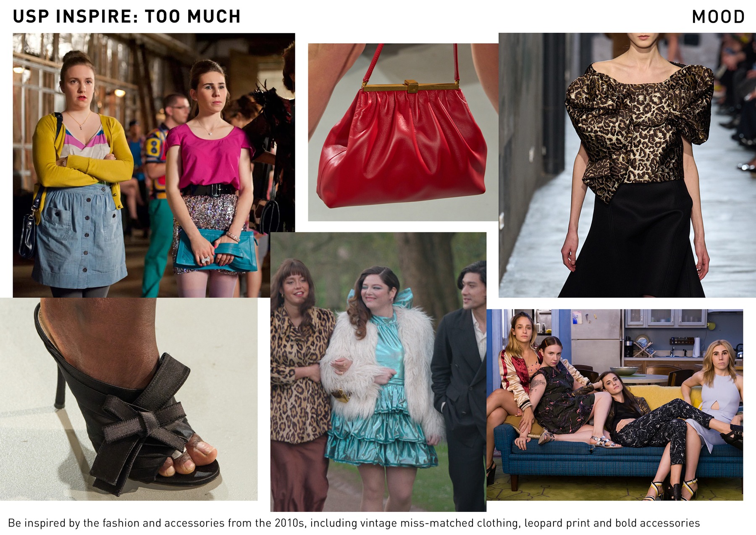The width and height of the screenshot is (756, 535).
Task: Open the park photo with the teal ruffle dress
Action: (378, 372)
